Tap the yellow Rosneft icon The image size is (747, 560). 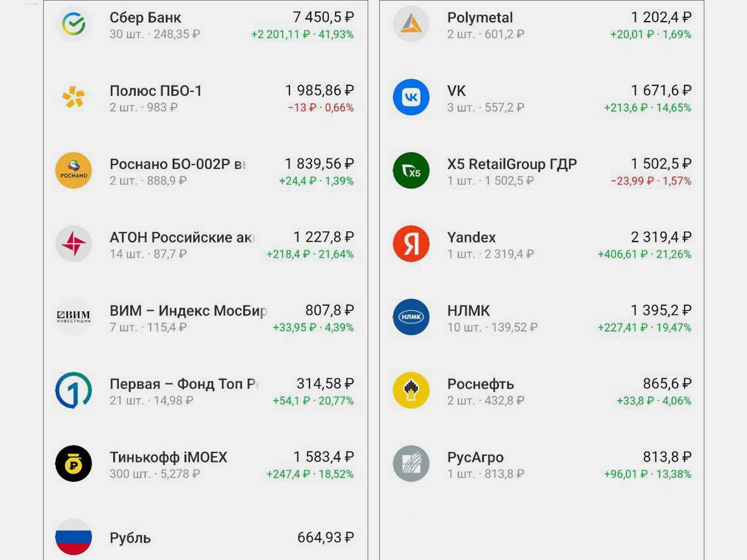click(411, 390)
